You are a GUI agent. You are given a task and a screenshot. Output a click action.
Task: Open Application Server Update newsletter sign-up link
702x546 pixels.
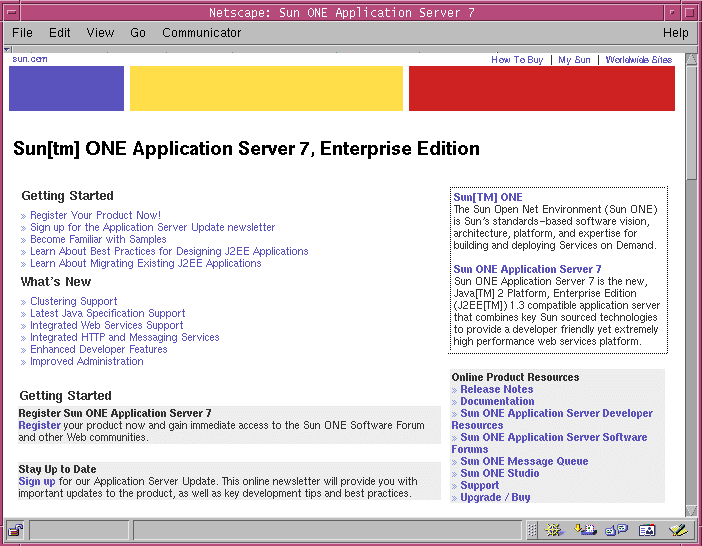pos(153,227)
